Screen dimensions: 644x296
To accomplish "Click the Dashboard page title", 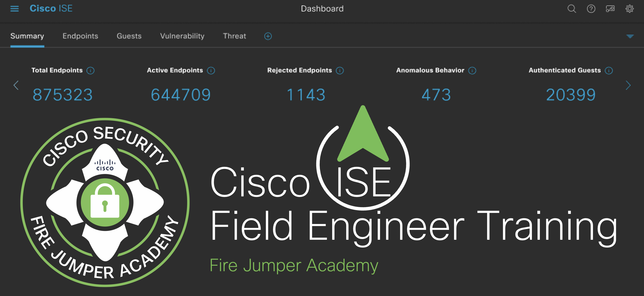I will pos(322,9).
